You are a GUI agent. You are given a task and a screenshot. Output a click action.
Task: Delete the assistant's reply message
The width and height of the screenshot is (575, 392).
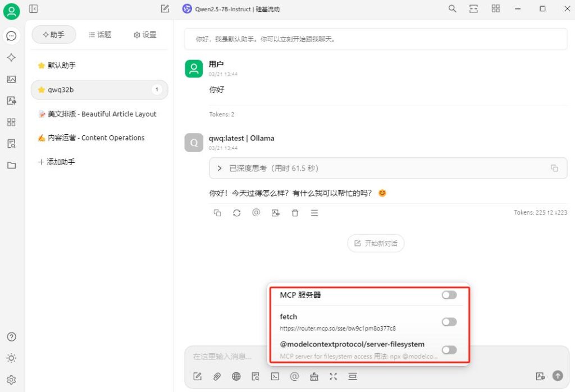coord(295,213)
